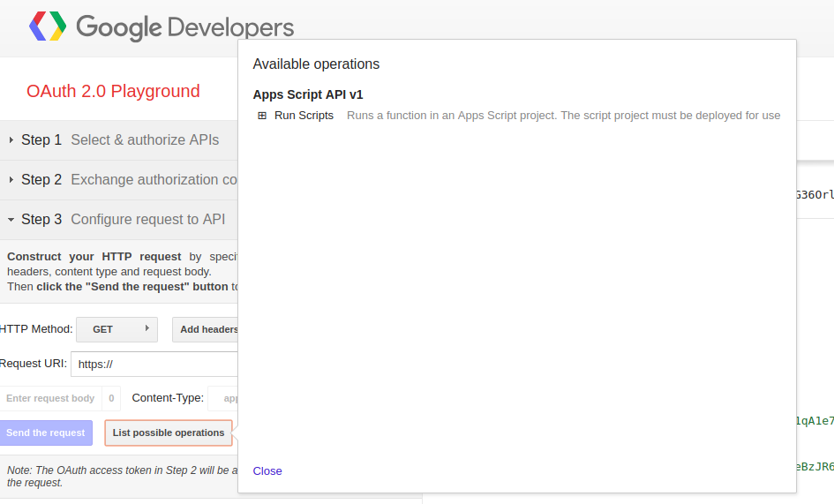834x504 pixels.
Task: Close the Available operations popup
Action: [x=267, y=471]
